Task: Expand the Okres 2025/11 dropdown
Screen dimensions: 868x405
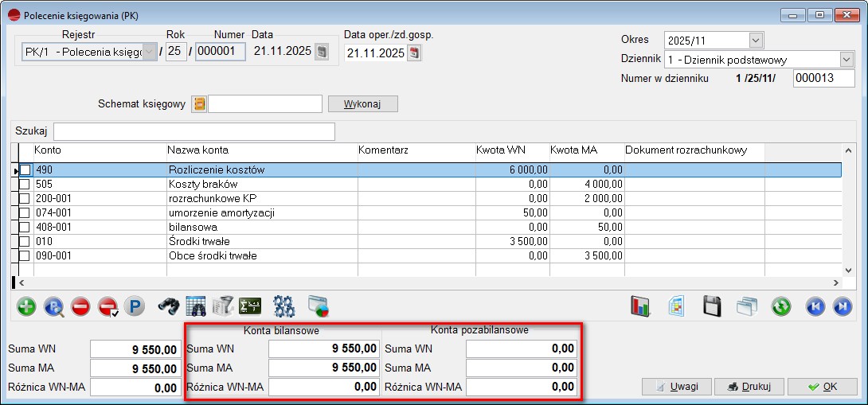Action: point(756,40)
